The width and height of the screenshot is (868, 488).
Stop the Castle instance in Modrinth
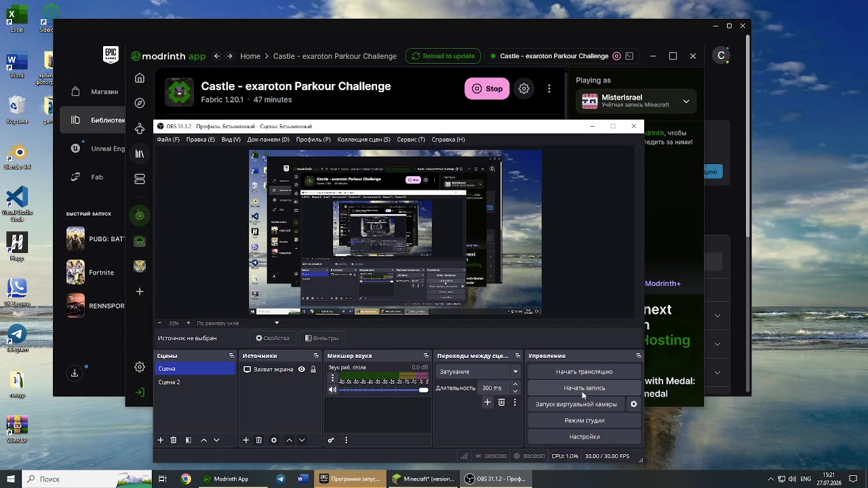pos(487,88)
